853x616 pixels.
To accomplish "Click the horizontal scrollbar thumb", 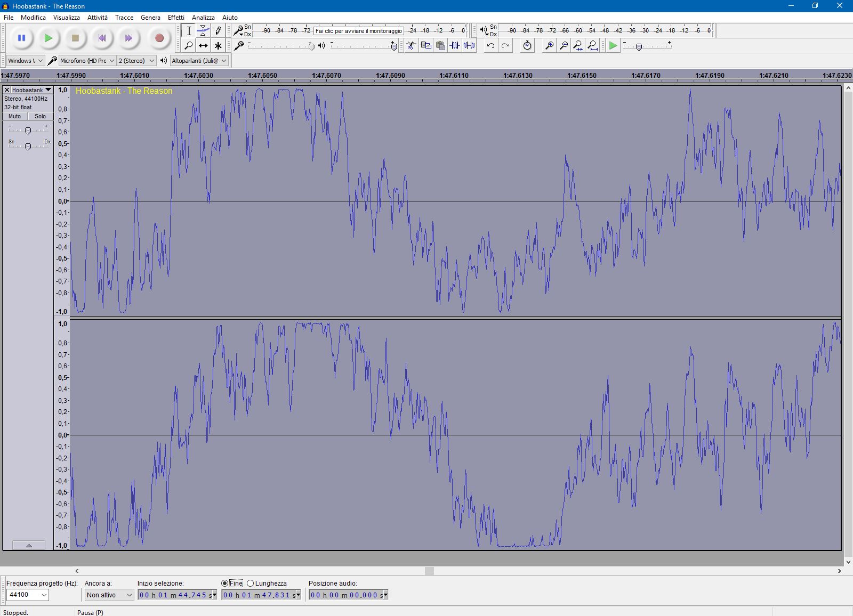I will tap(429, 571).
